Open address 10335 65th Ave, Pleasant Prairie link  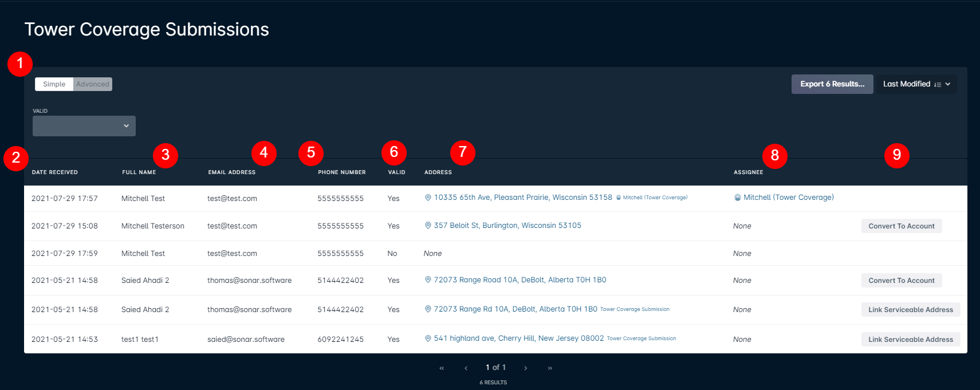coord(523,198)
